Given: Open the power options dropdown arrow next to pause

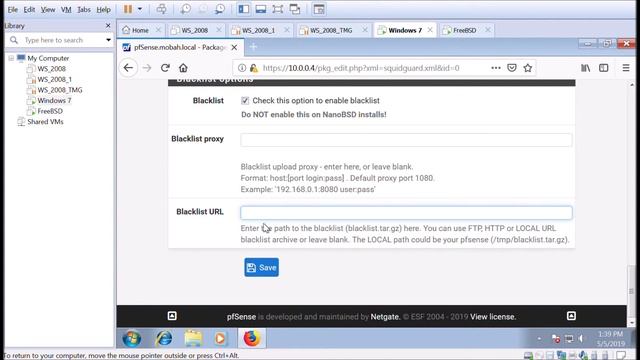Looking at the screenshot, I should [x=140, y=9].
